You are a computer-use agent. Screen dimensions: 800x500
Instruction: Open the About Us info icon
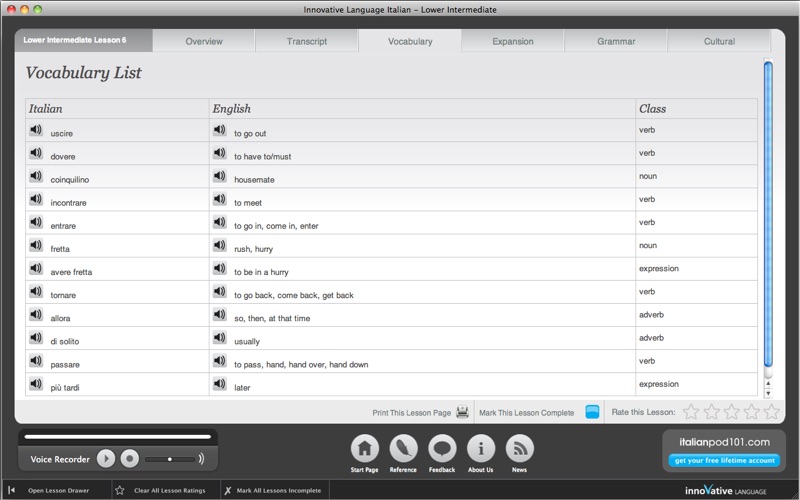click(x=481, y=448)
